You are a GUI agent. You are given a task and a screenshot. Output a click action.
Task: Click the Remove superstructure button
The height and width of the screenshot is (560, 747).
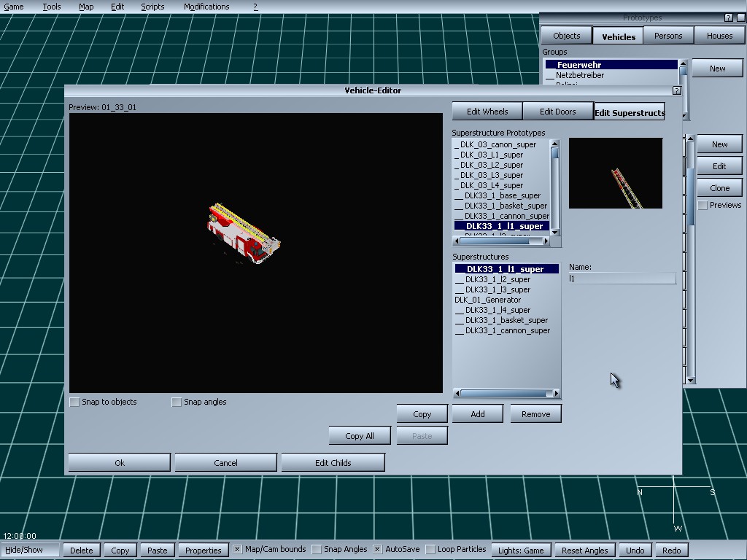click(x=535, y=414)
